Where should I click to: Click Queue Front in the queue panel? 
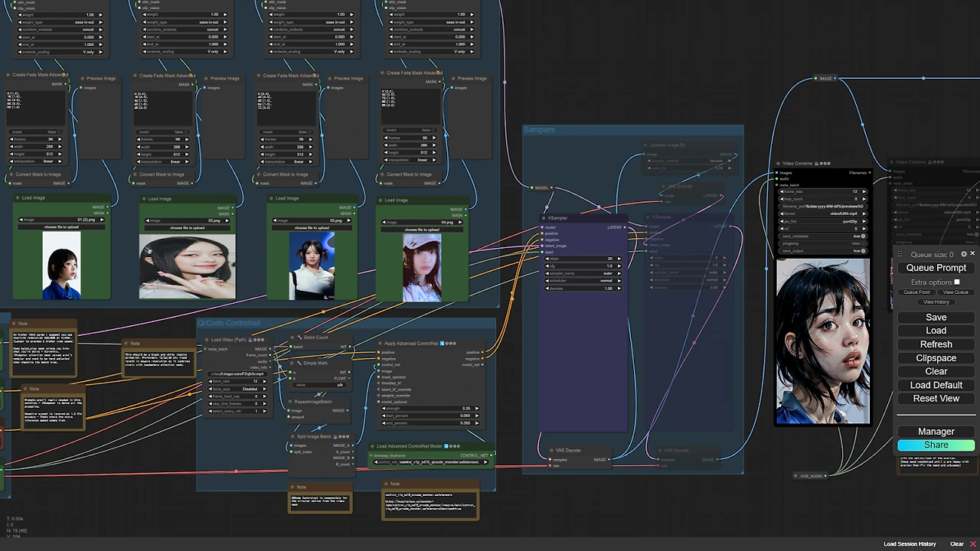[916, 292]
